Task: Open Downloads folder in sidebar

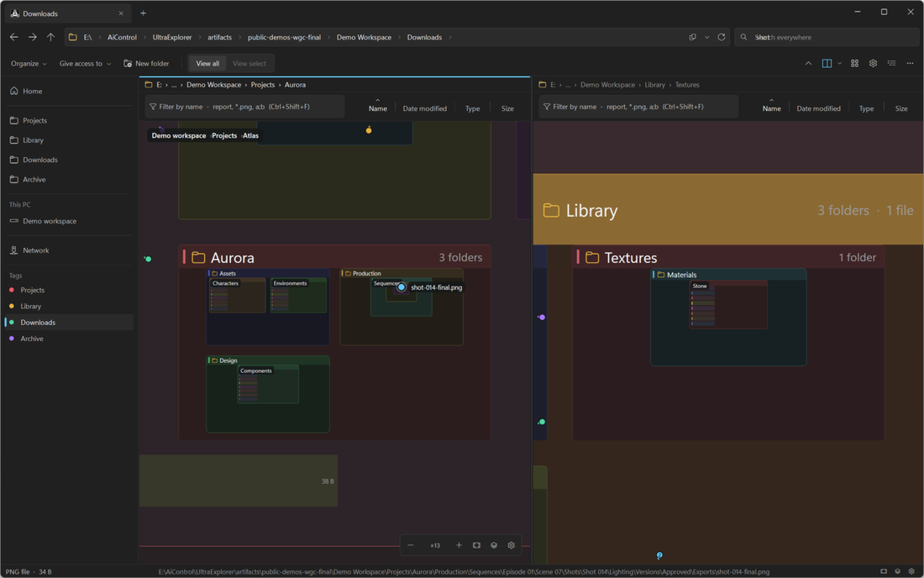Action: (69, 160)
